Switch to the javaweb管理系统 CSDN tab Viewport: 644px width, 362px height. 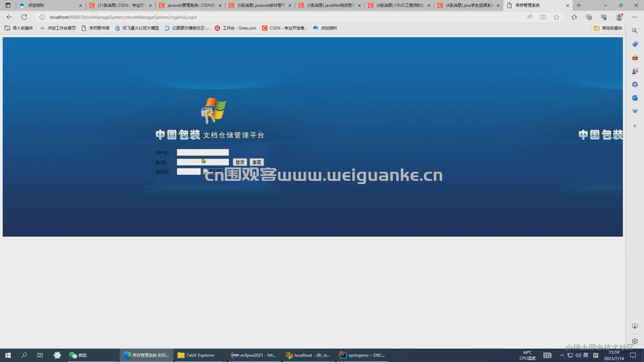click(x=187, y=6)
